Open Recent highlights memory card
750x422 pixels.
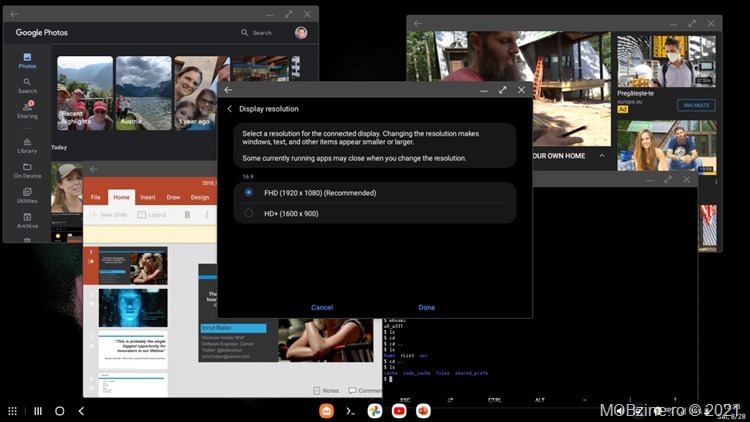point(85,93)
